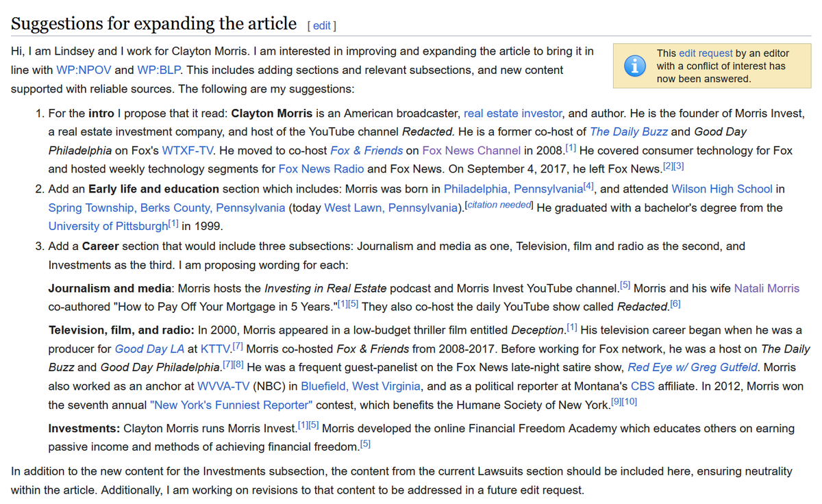The image size is (822, 504).
Task: Jump to reference [4] after Philadelphia, Pennsylvania
Action: coord(589,185)
